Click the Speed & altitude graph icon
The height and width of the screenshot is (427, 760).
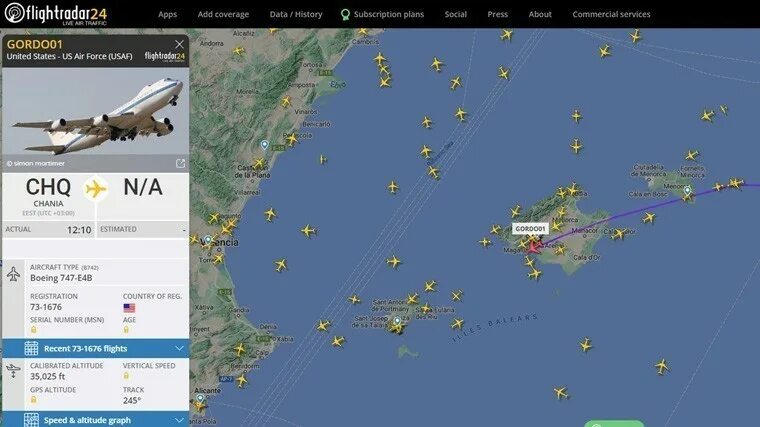(32, 420)
